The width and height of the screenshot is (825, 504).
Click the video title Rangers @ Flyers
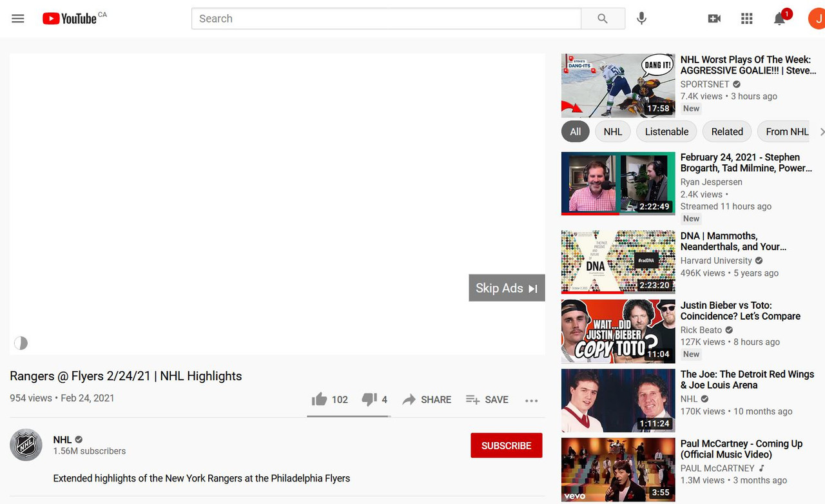126,376
